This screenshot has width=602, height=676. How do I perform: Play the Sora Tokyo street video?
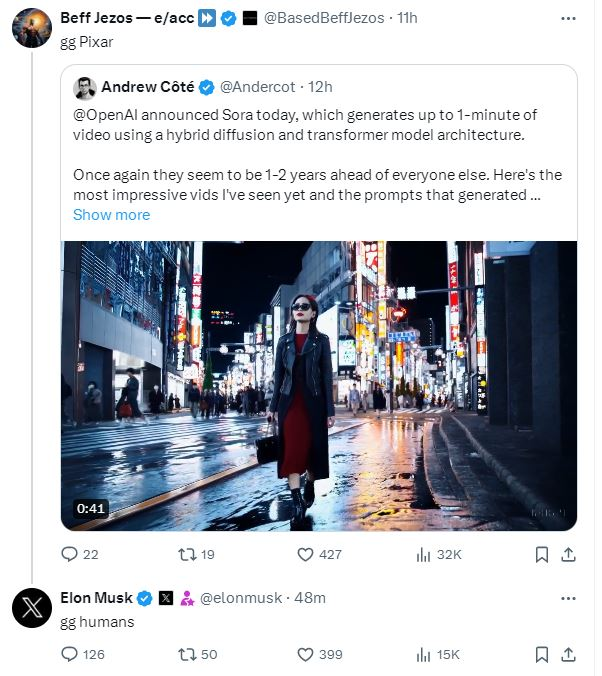(x=319, y=386)
